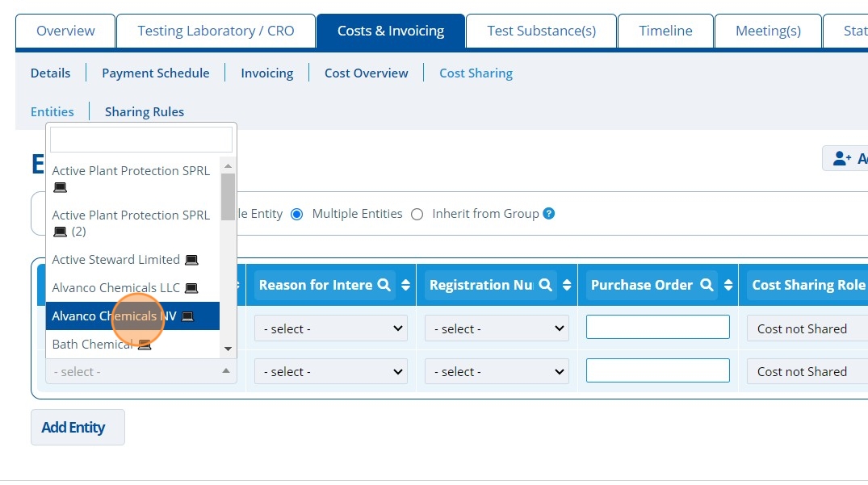Choose Bath Chemical entry from list
The height and width of the screenshot is (485, 868).
[x=133, y=344]
